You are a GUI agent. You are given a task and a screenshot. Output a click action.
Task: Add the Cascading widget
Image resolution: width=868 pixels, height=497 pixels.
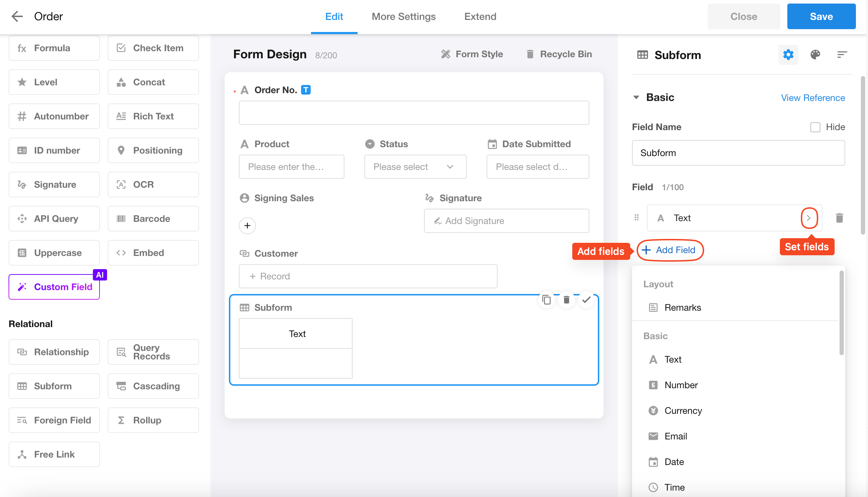point(153,386)
